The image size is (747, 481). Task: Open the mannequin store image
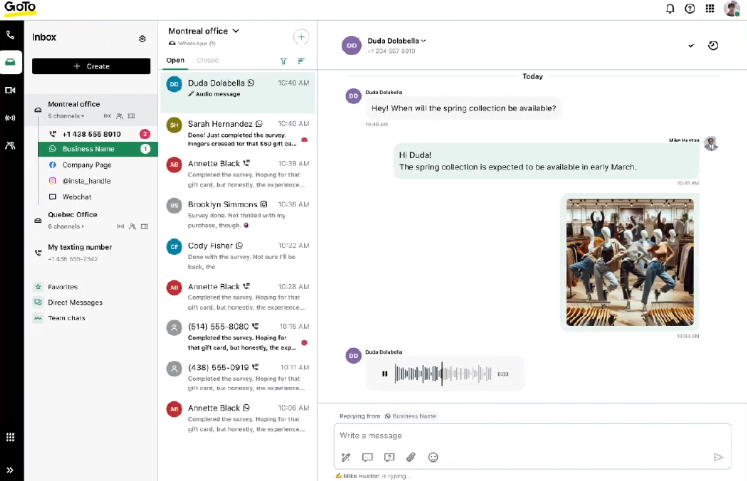(630, 262)
